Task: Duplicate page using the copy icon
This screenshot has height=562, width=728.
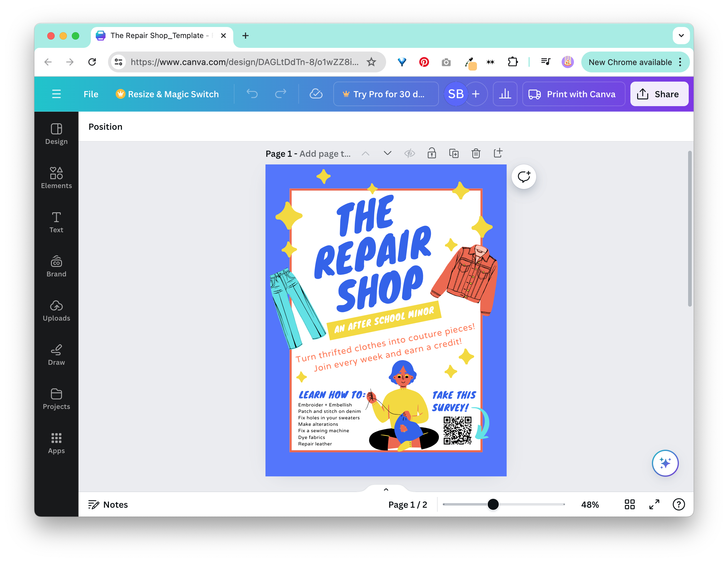Action: coord(454,153)
